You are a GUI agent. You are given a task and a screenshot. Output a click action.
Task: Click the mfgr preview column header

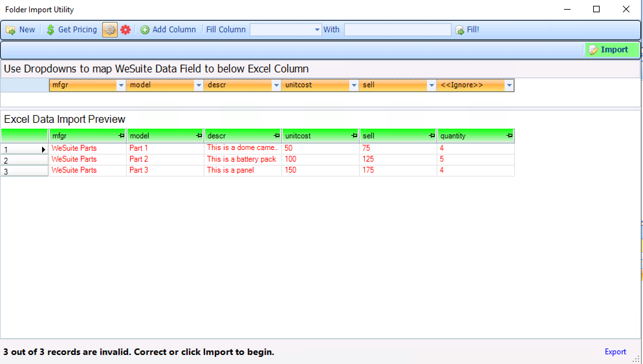point(87,136)
